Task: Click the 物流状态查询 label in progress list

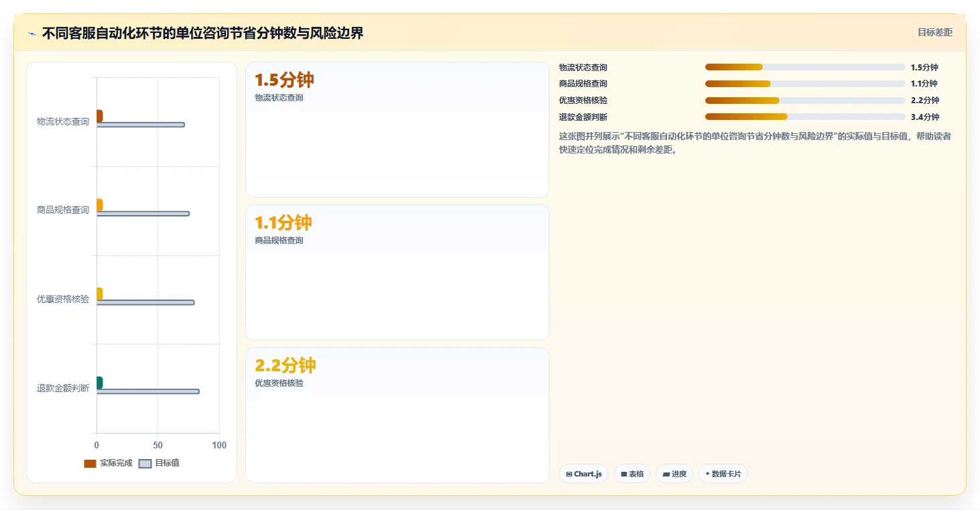Action: 583,67
